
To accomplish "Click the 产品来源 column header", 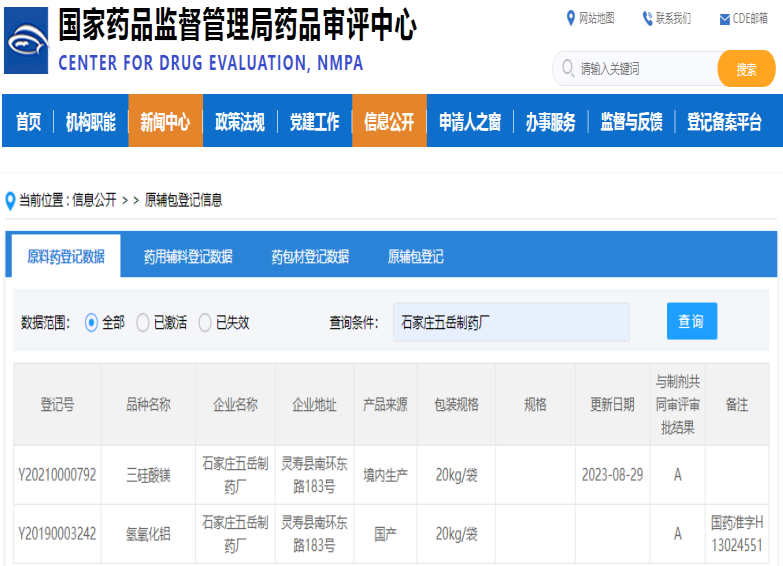I will (x=385, y=404).
